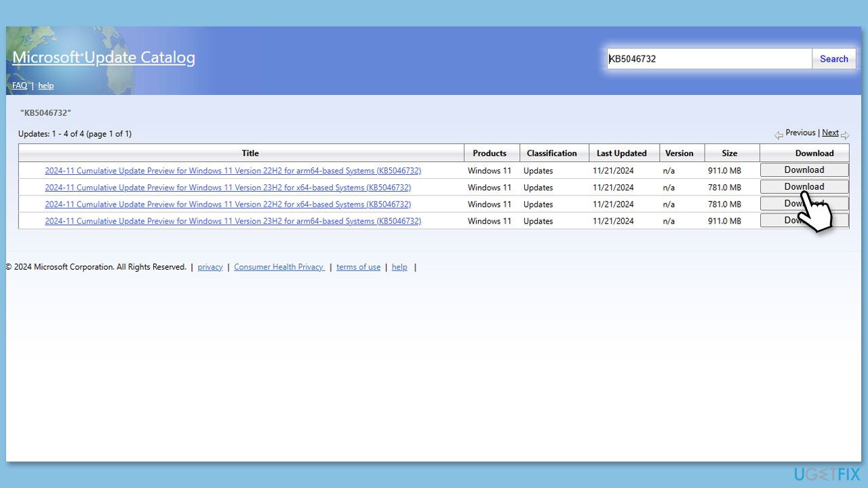Select the 11/21/2024 date in the 22H2 arm64 row
Viewport: 868px width, 488px height.
[x=613, y=171]
